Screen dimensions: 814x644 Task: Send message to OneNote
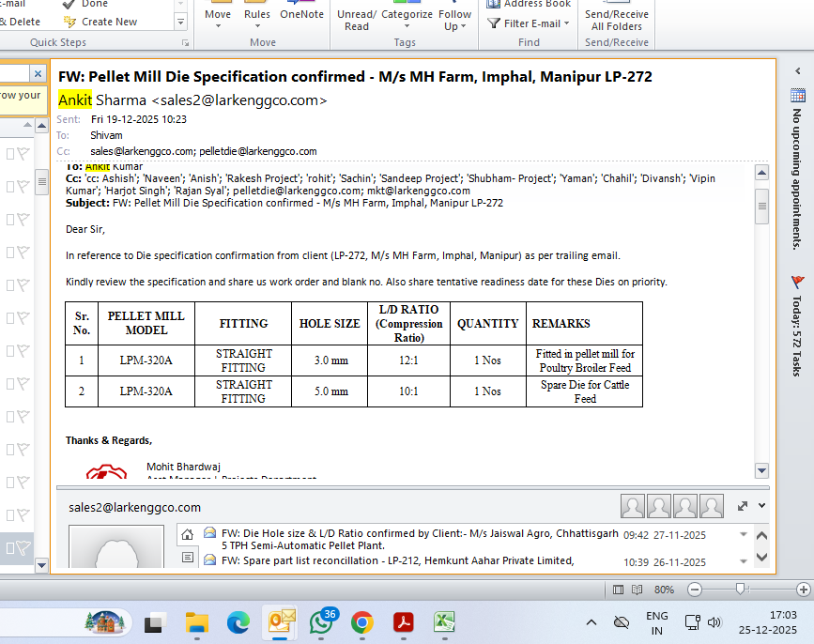coord(301,13)
